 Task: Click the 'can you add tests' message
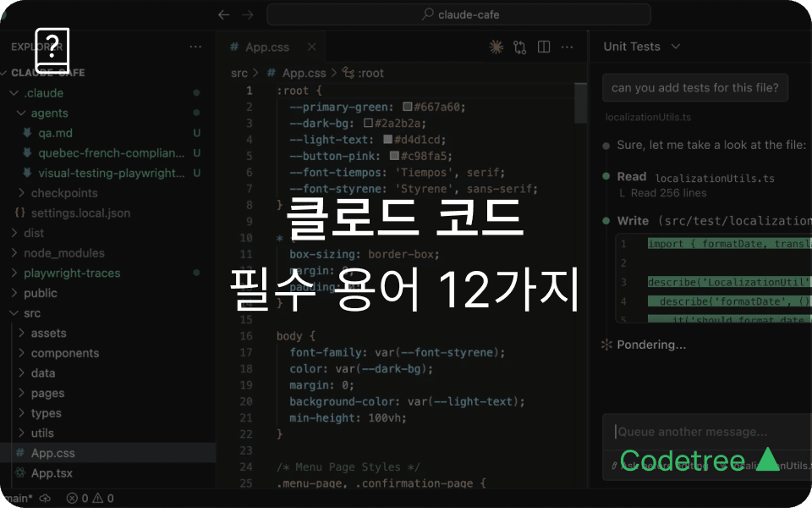[x=695, y=87]
